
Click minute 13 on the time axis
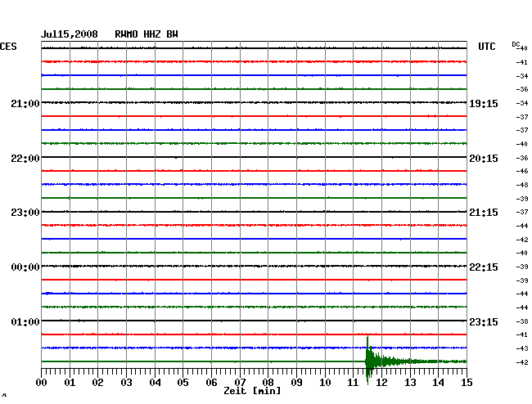[410, 382]
